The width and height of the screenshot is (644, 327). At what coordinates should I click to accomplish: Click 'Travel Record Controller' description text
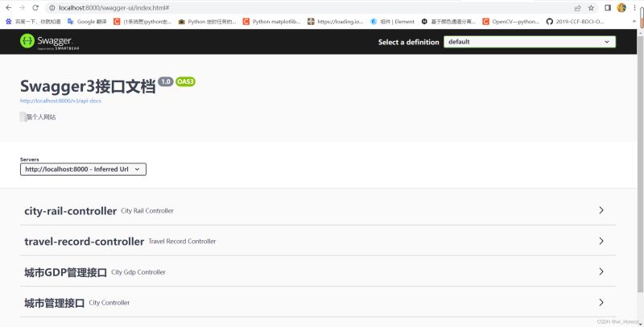coord(182,241)
